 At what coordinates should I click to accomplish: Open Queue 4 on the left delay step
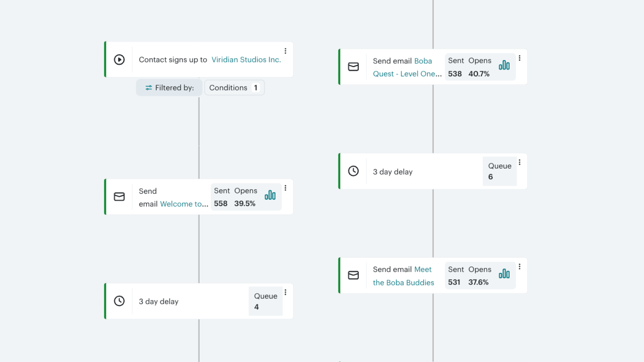point(265,301)
